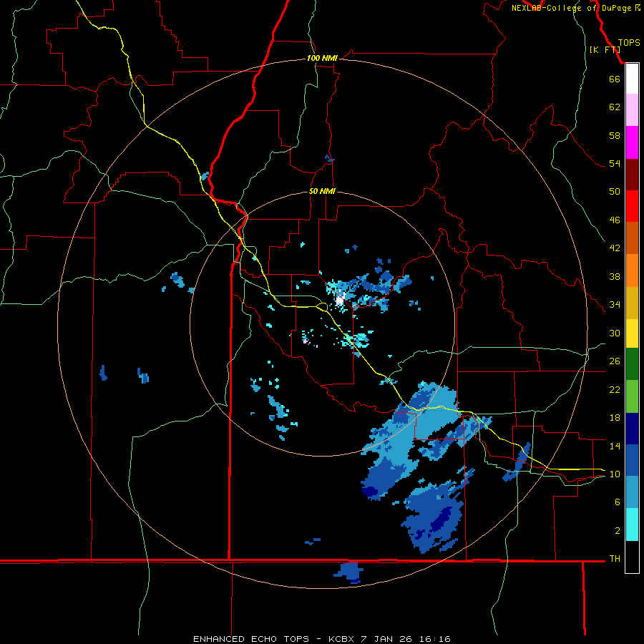Choose the dark orange legend swatch
The width and height of the screenshot is (644, 644).
[x=632, y=238]
